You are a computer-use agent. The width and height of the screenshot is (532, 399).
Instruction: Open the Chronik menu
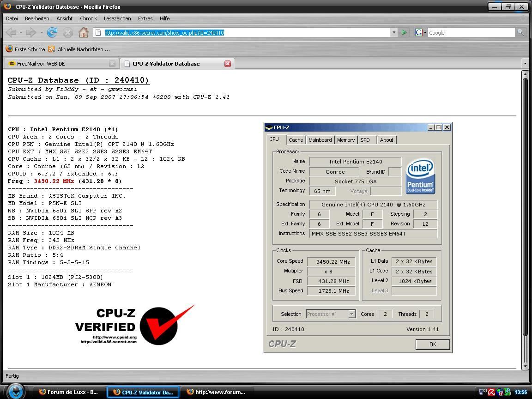[x=88, y=18]
